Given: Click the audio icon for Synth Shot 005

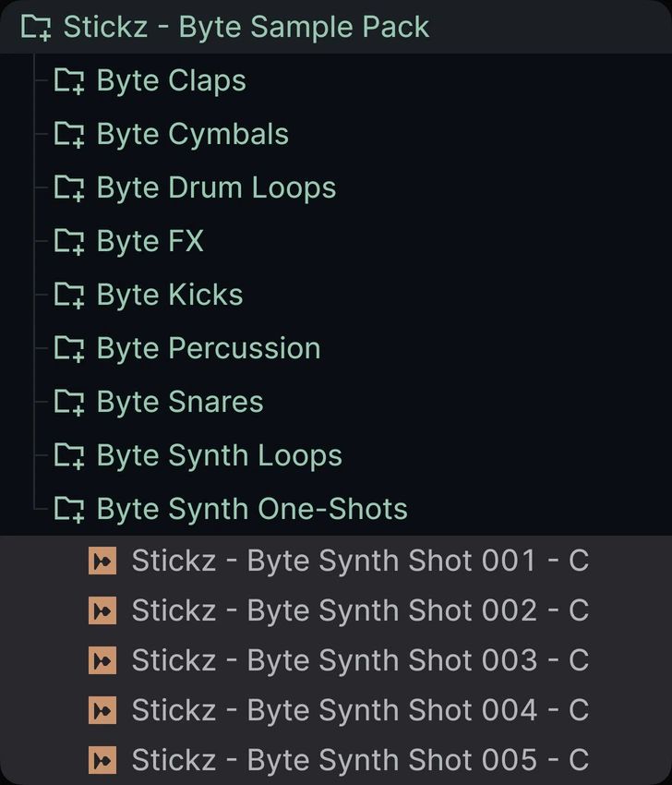Looking at the screenshot, I should [102, 760].
